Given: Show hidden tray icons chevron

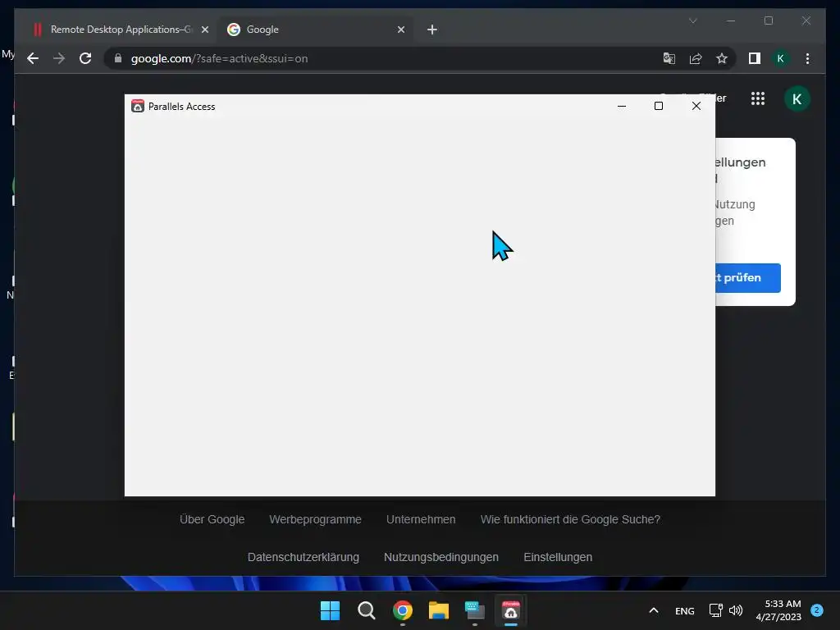Looking at the screenshot, I should tap(654, 610).
